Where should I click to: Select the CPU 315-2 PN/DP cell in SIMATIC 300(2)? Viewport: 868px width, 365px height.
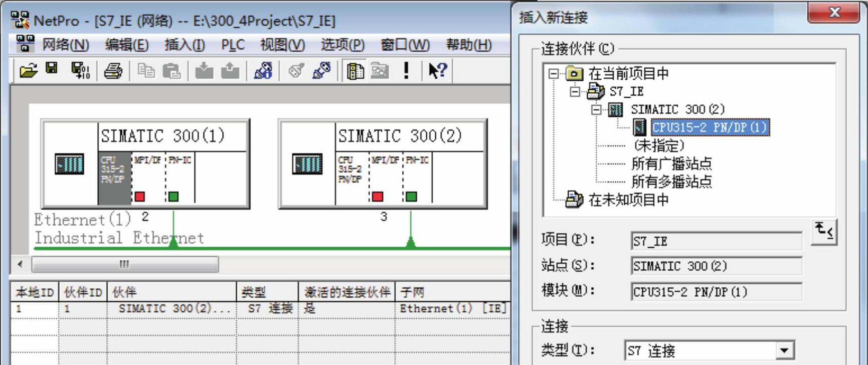coord(352,178)
